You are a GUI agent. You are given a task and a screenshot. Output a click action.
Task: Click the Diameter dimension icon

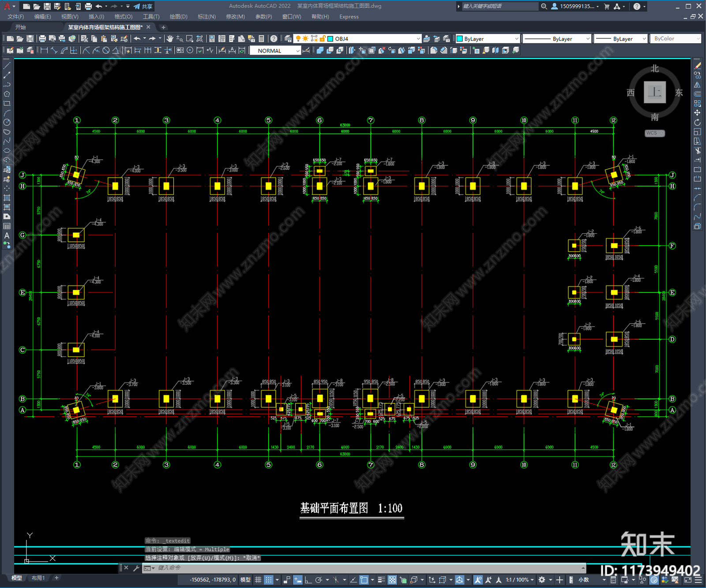(106, 50)
